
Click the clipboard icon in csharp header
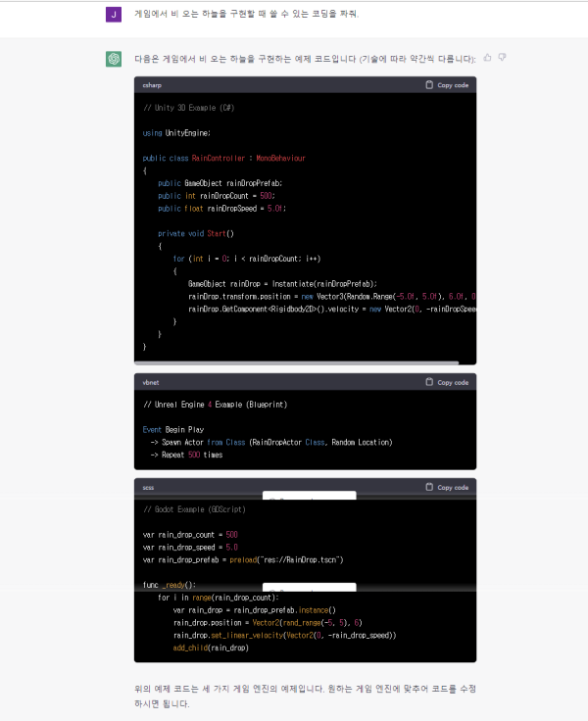coord(429,85)
